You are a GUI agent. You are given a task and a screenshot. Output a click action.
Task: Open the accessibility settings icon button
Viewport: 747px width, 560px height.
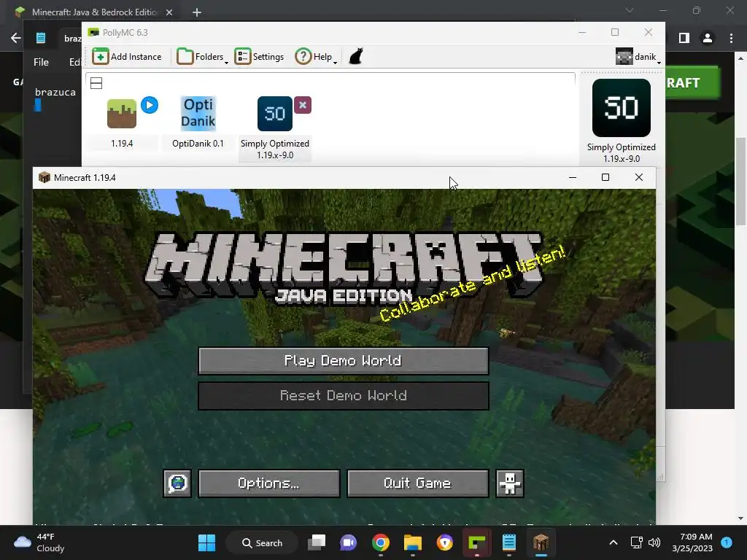point(510,483)
